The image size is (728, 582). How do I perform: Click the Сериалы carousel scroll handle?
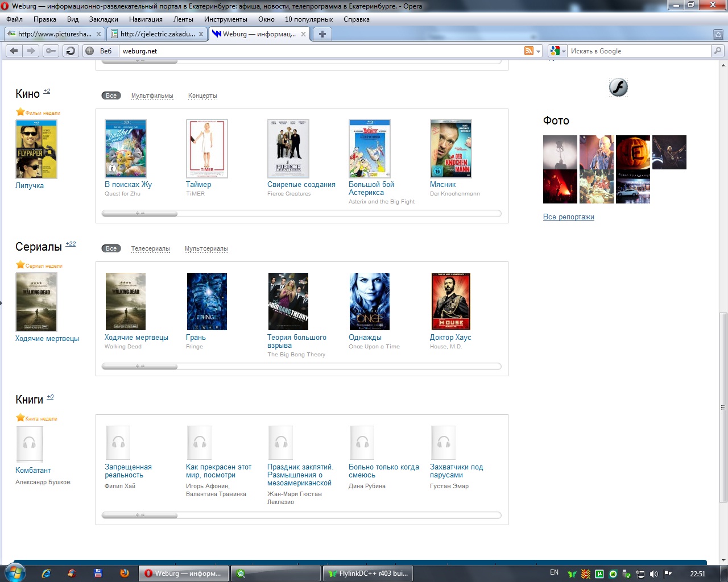(140, 367)
